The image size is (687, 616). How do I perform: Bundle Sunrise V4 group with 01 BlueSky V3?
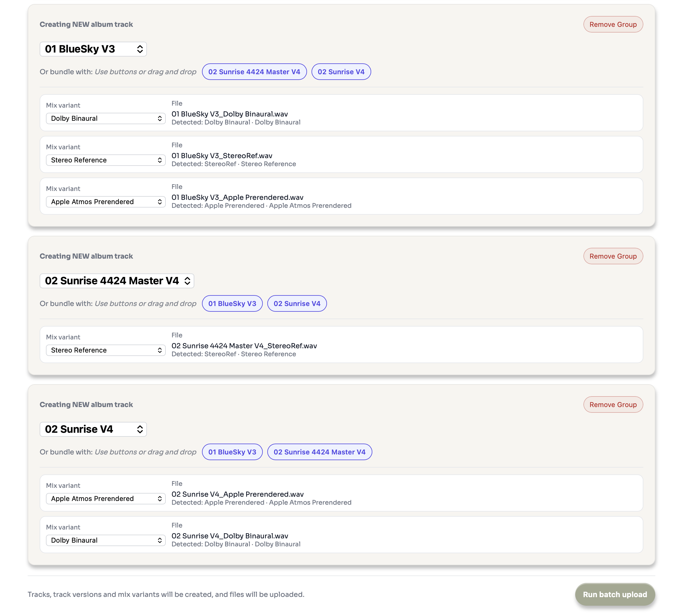tap(232, 452)
